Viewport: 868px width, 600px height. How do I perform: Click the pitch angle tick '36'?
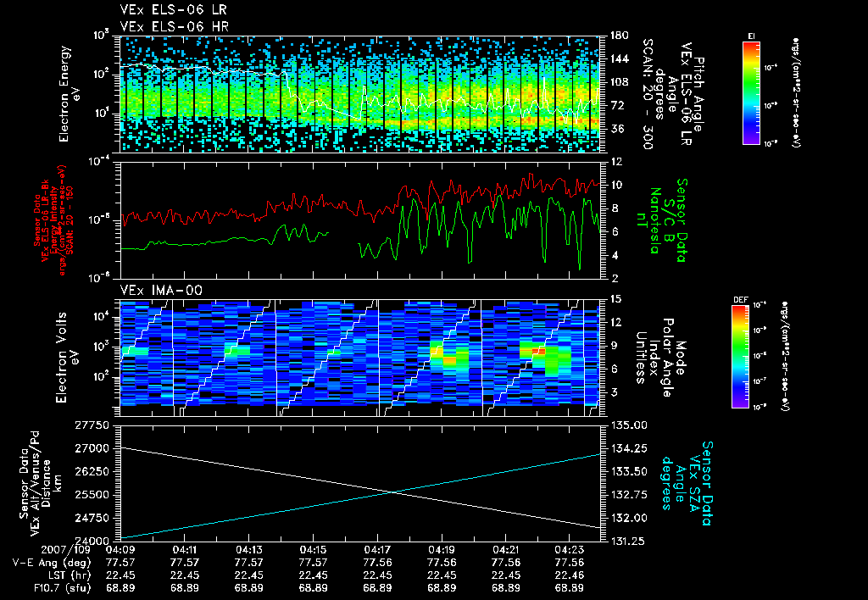pyautogui.click(x=615, y=129)
